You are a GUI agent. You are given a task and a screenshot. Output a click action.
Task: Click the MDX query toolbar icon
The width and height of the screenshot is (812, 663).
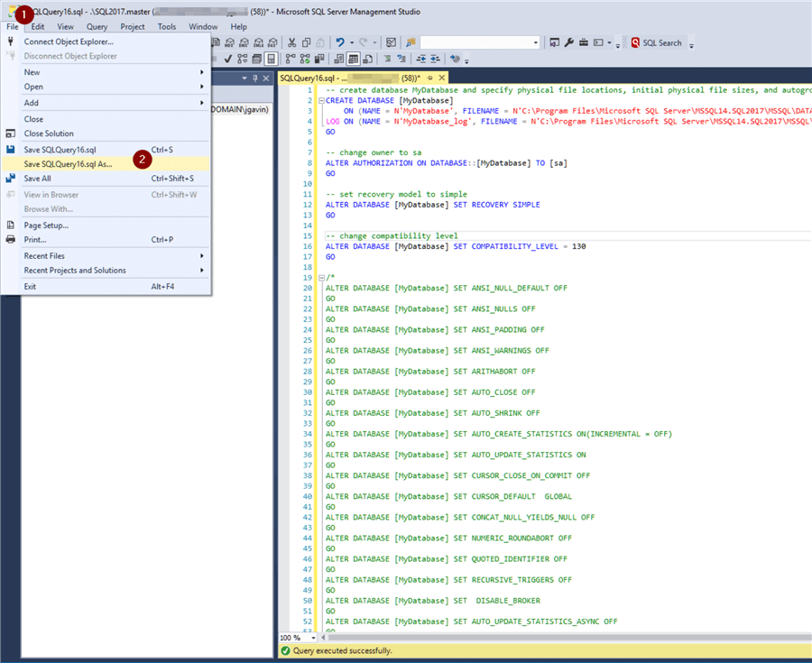pos(230,42)
